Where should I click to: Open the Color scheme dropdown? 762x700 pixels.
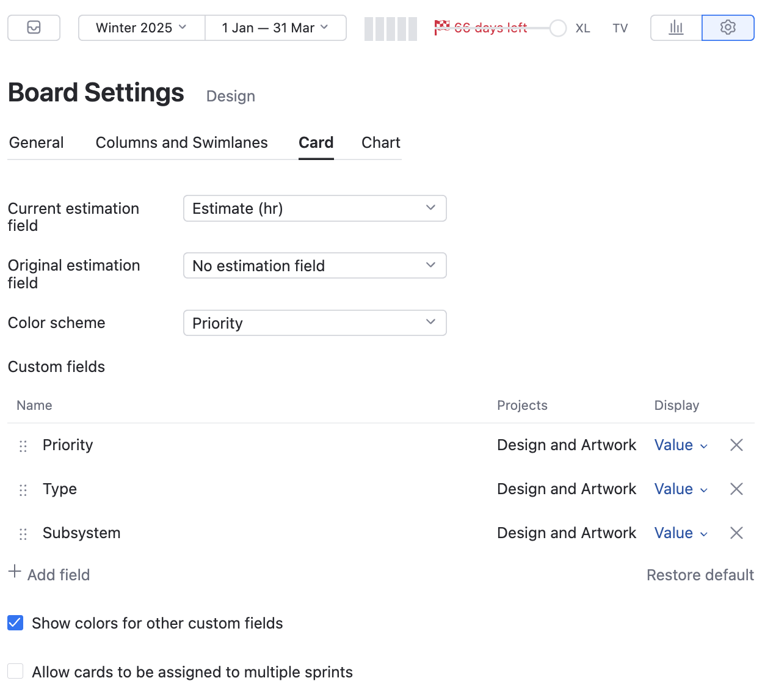[x=314, y=323]
